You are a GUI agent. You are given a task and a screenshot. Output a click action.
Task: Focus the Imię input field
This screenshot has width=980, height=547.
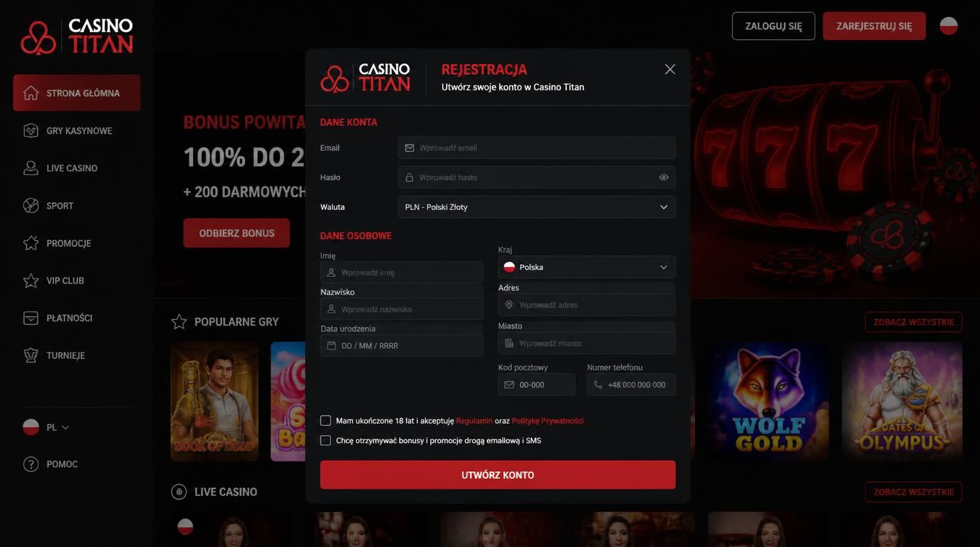tap(402, 272)
